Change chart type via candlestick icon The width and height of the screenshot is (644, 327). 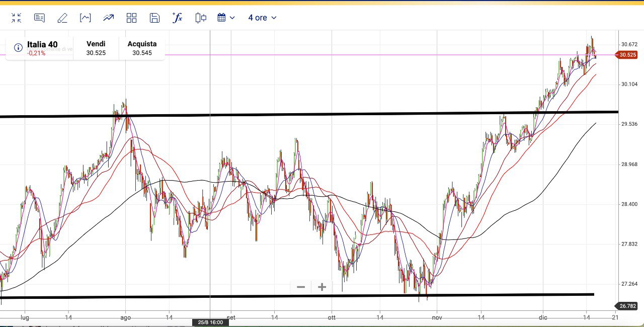click(201, 18)
